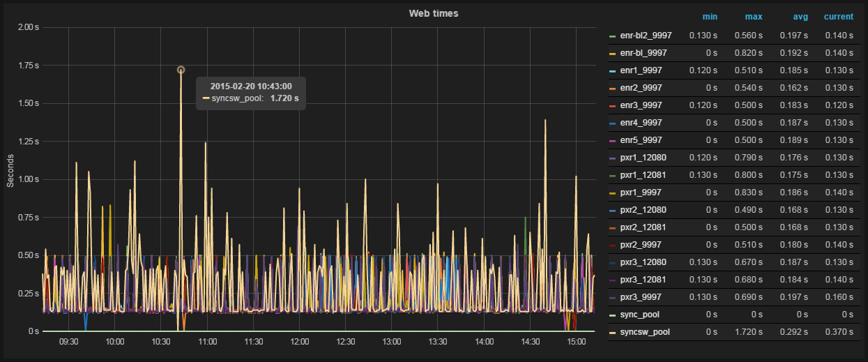Open color picker for enr-bl2_9997 swatch
This screenshot has height=362, width=868.
pos(612,36)
